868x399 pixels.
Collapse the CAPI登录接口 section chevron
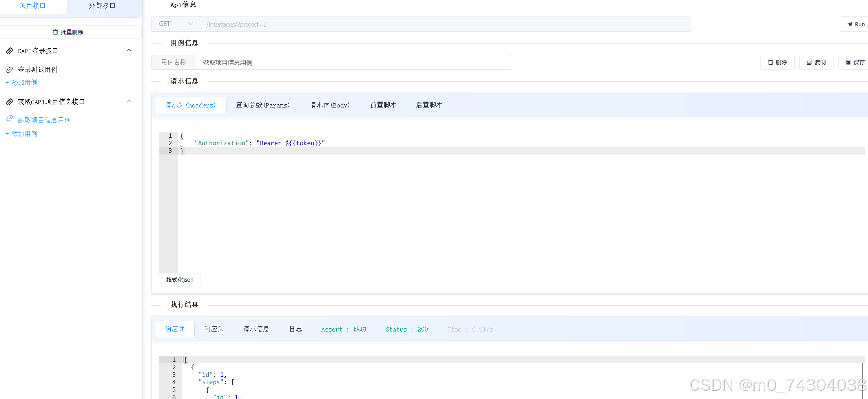129,50
